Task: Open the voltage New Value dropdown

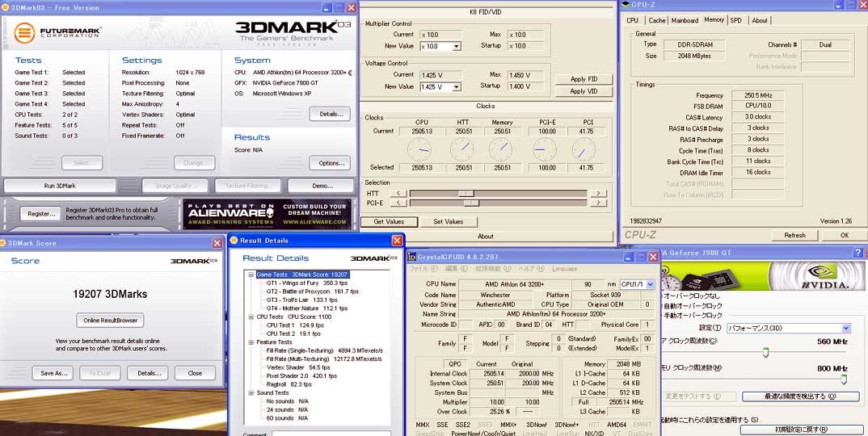Action: pos(457,87)
